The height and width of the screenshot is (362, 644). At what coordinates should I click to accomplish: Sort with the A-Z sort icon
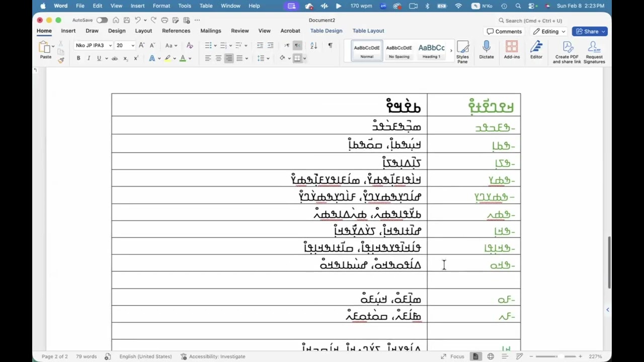(313, 45)
